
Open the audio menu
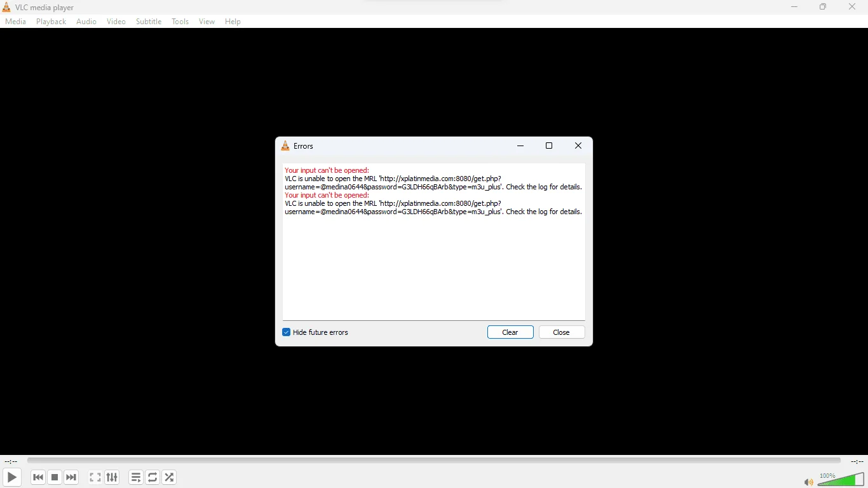[x=86, y=22]
